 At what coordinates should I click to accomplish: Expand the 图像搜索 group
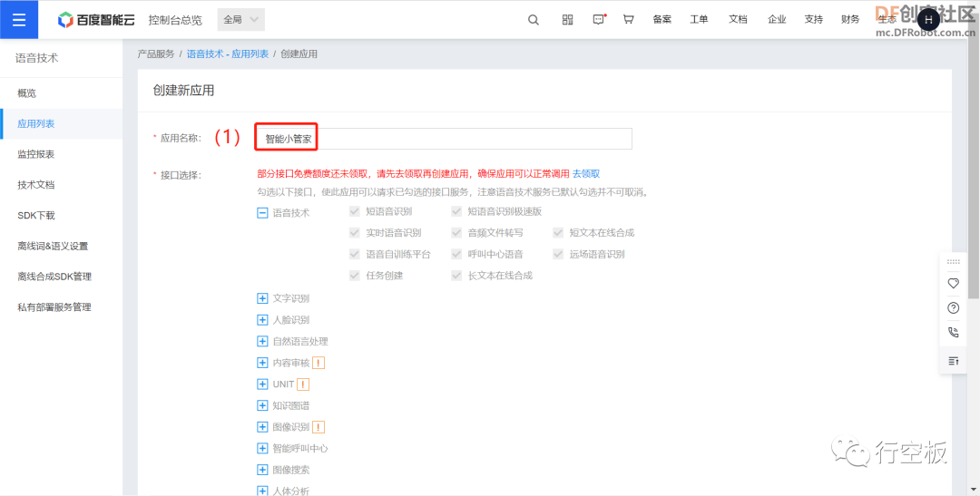(x=262, y=470)
